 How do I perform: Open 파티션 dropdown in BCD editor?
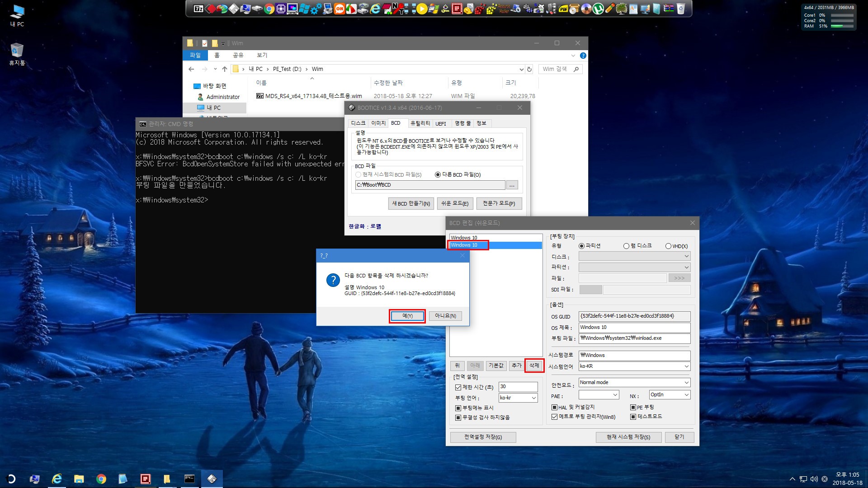(634, 267)
